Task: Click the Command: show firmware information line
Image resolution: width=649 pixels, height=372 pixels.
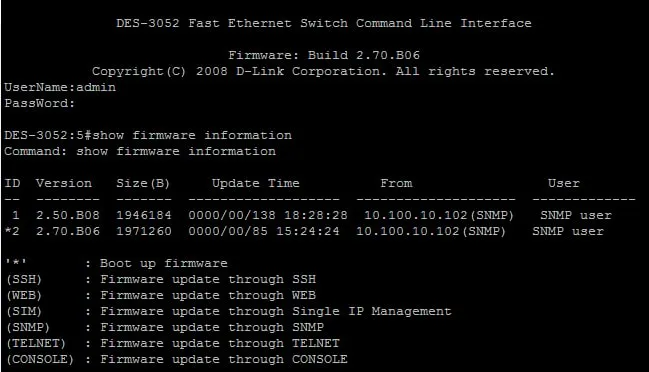Action: tap(140, 151)
